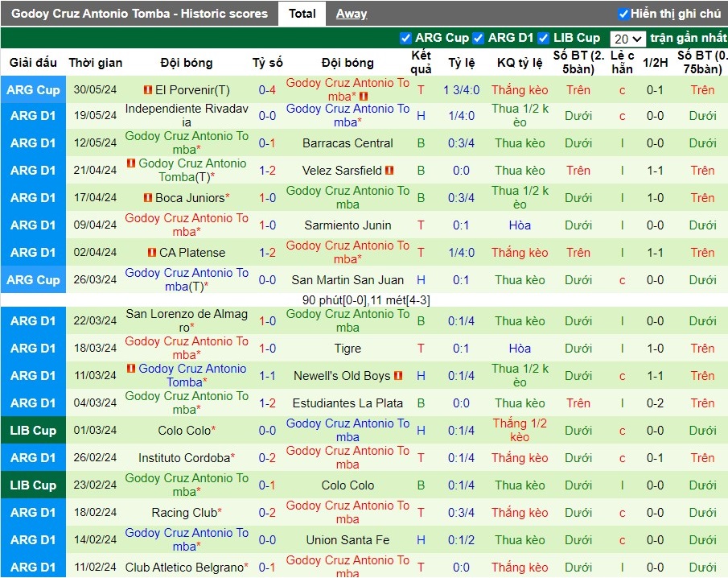This screenshot has width=728, height=578.
Task: Click the ARG Cup label on 26/03/24 row
Action: (x=33, y=279)
